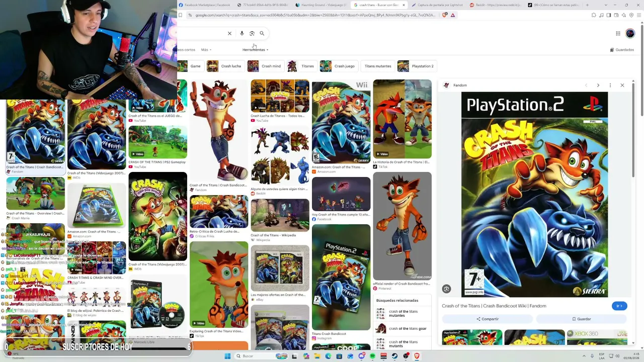Open three-dot options in preview panel
Image resolution: width=644 pixels, height=362 pixels.
pyautogui.click(x=610, y=85)
